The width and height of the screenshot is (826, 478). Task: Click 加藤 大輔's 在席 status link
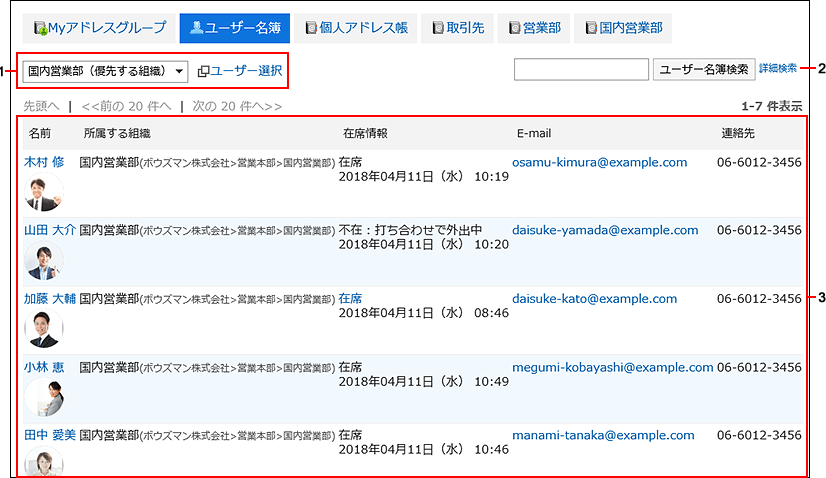(350, 299)
